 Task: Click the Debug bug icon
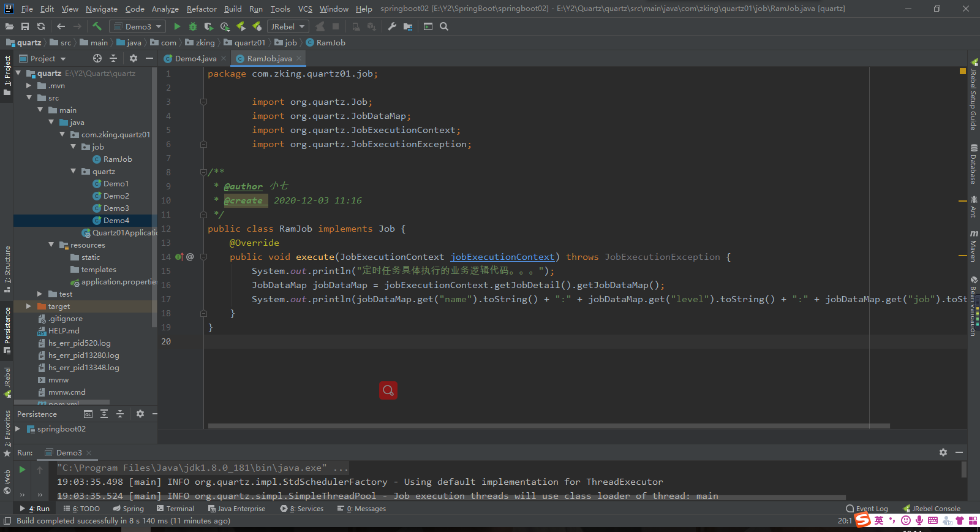point(193,26)
